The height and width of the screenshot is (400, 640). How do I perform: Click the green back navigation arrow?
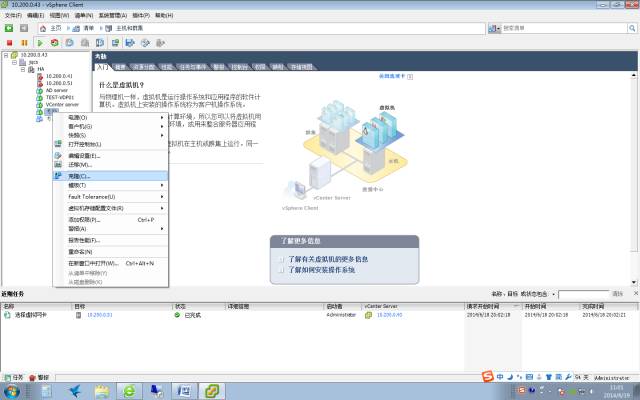pos(9,28)
